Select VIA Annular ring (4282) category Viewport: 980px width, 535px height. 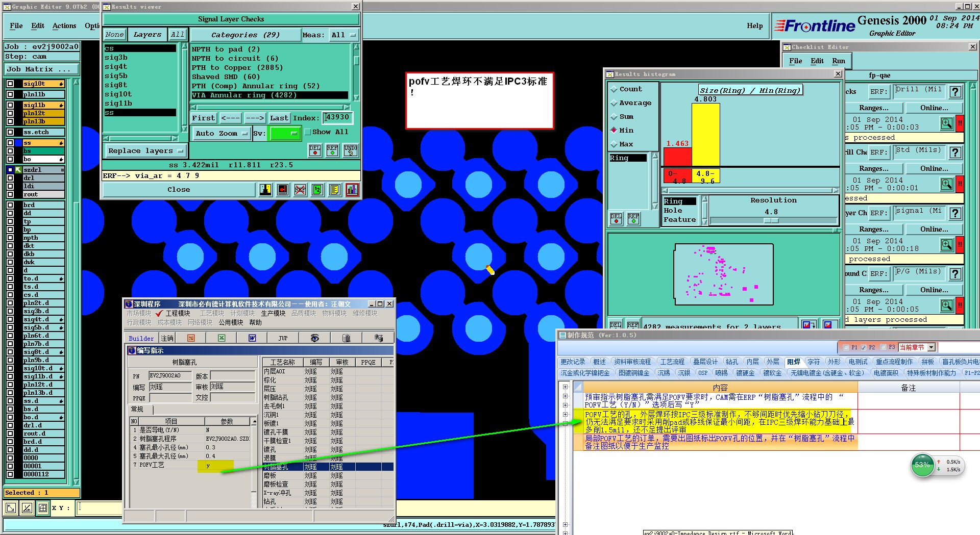[269, 95]
